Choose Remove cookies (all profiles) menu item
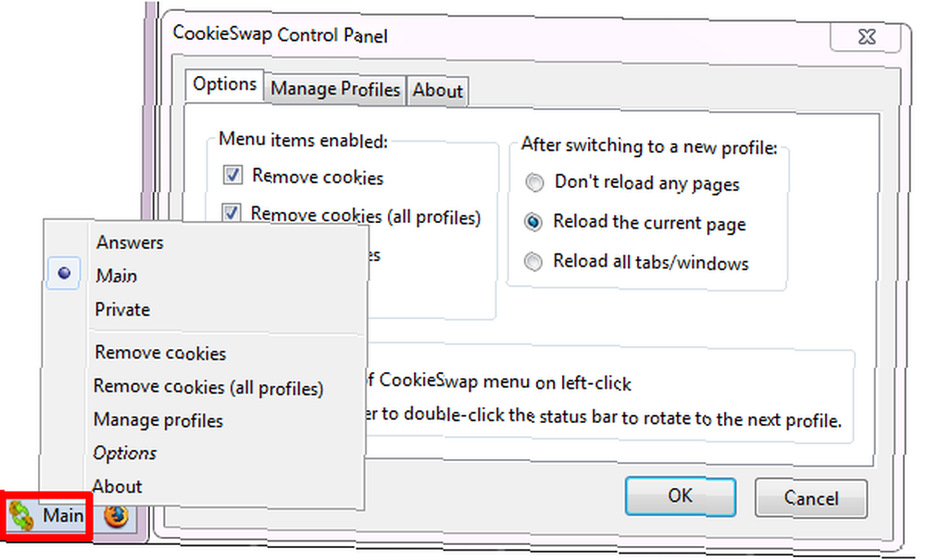Viewport: 926px width, 560px height. [208, 387]
